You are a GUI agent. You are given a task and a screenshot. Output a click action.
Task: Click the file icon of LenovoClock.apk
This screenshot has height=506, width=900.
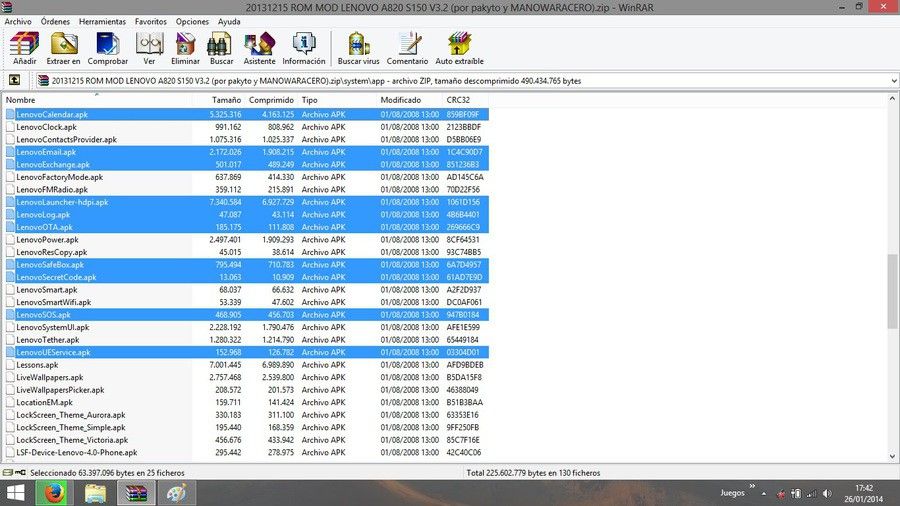pos(10,127)
